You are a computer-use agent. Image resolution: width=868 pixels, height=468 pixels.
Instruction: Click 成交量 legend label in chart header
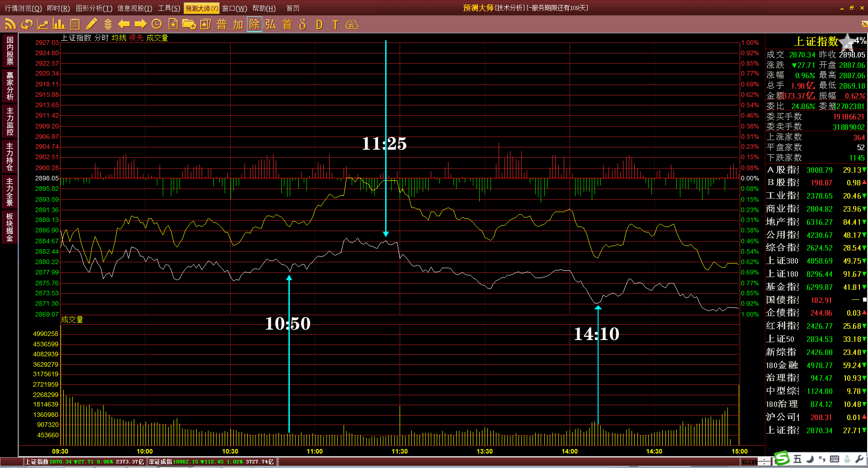[x=157, y=38]
